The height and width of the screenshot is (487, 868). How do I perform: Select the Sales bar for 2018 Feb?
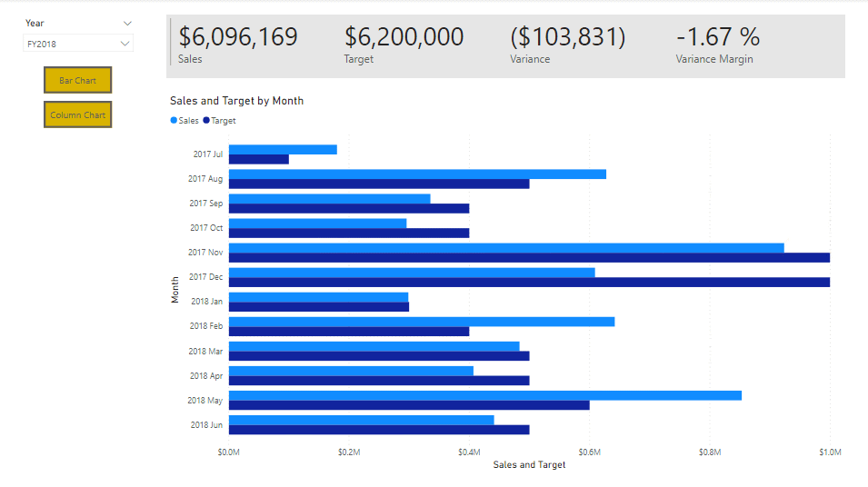[421, 322]
